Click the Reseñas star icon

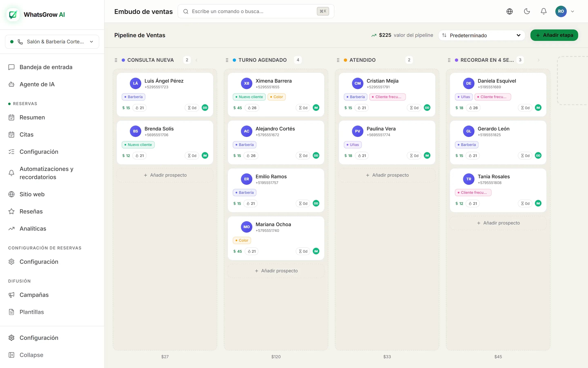tap(11, 212)
